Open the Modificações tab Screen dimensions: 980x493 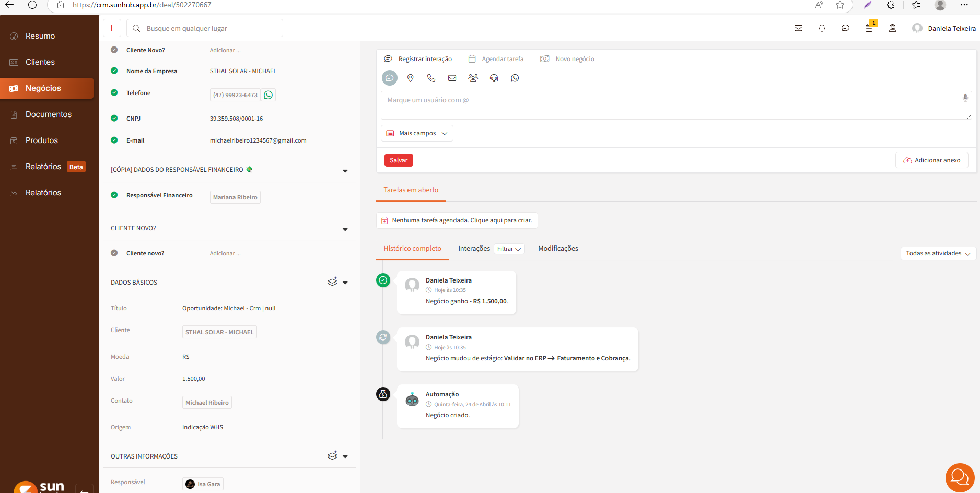pos(558,249)
